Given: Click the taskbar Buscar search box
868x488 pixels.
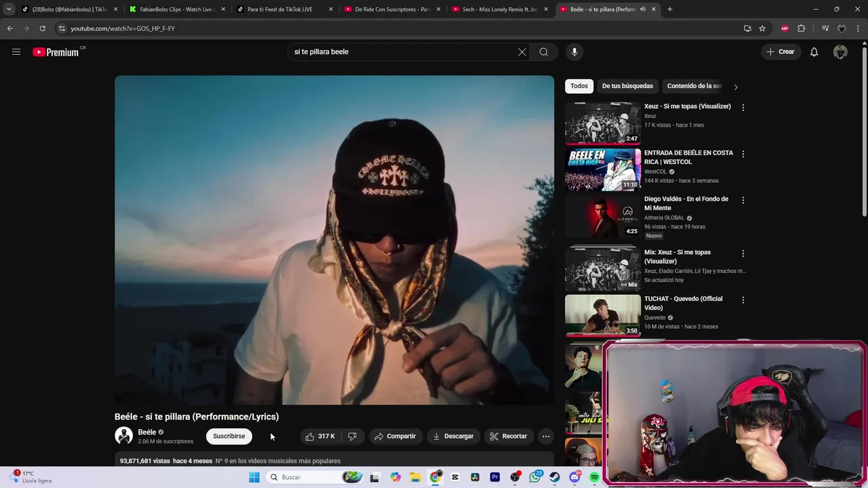Looking at the screenshot, I should [x=314, y=477].
